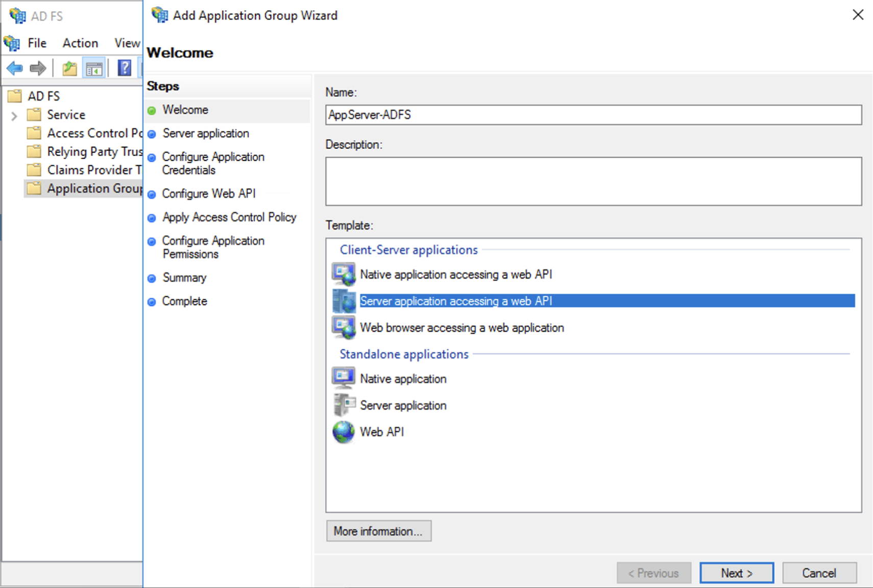This screenshot has height=588, width=873.
Task: Click the Description text box
Action: tap(594, 181)
